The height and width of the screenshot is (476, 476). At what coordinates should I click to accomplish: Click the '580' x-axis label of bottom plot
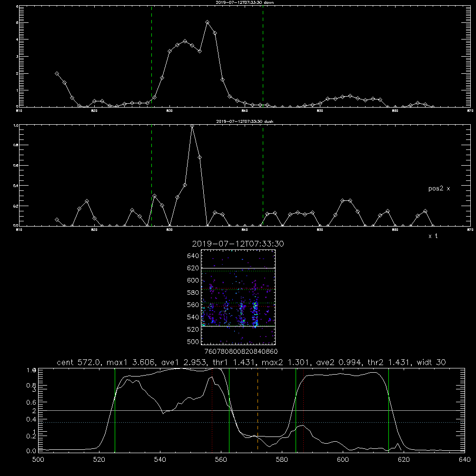282,460
